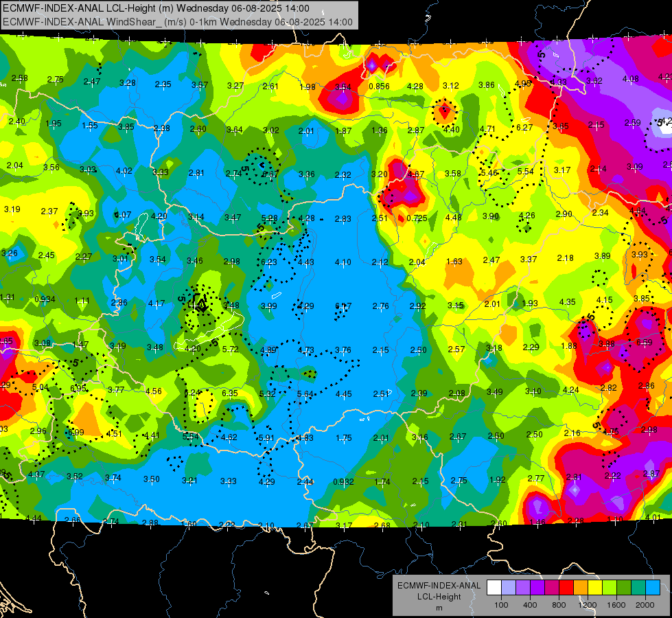Viewport: 672px width, 618px height.
Task: Click the grid value 5.04
Action: tap(40, 387)
